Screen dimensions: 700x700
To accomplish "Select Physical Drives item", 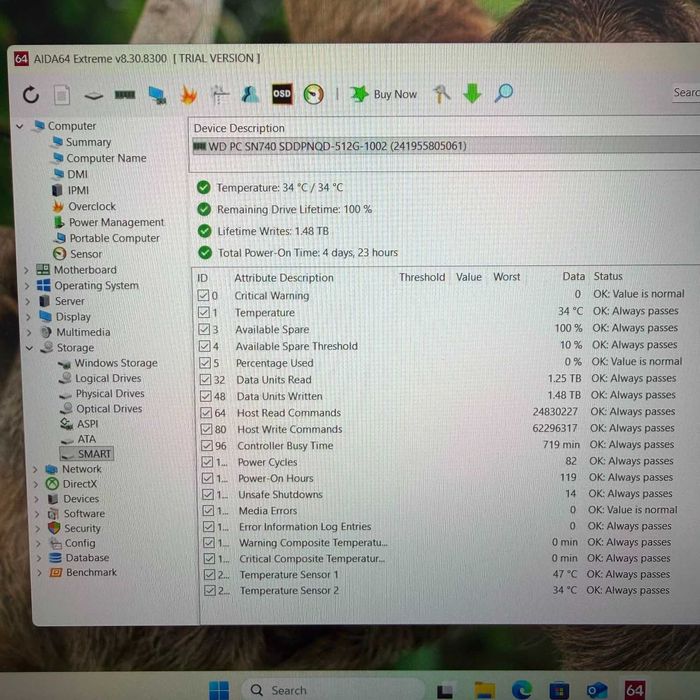I will 110,393.
